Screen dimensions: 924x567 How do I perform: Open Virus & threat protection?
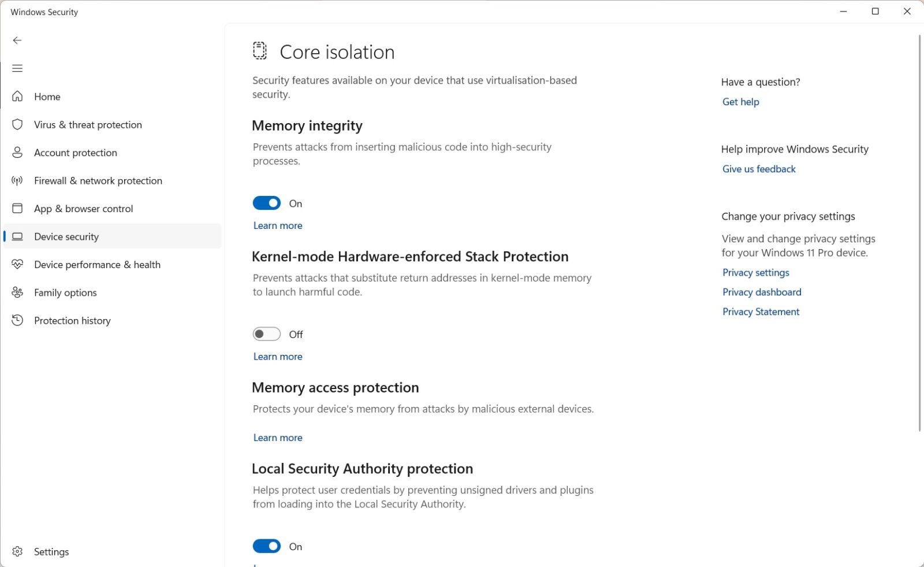pyautogui.click(x=88, y=124)
